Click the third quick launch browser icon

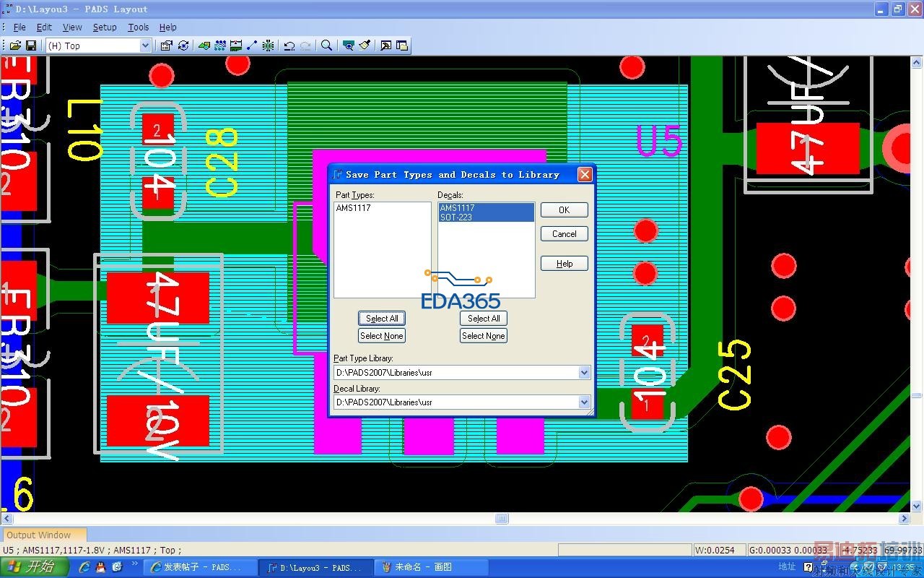click(117, 567)
